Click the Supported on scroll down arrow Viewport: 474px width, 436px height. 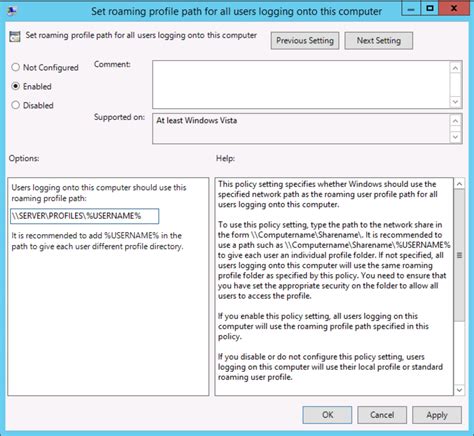pos(455,137)
